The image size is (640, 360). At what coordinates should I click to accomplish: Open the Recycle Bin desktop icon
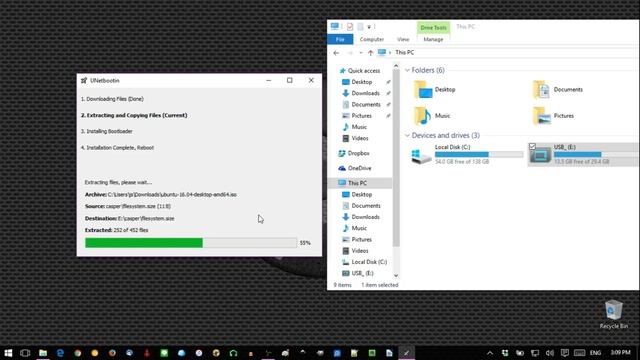click(613, 314)
